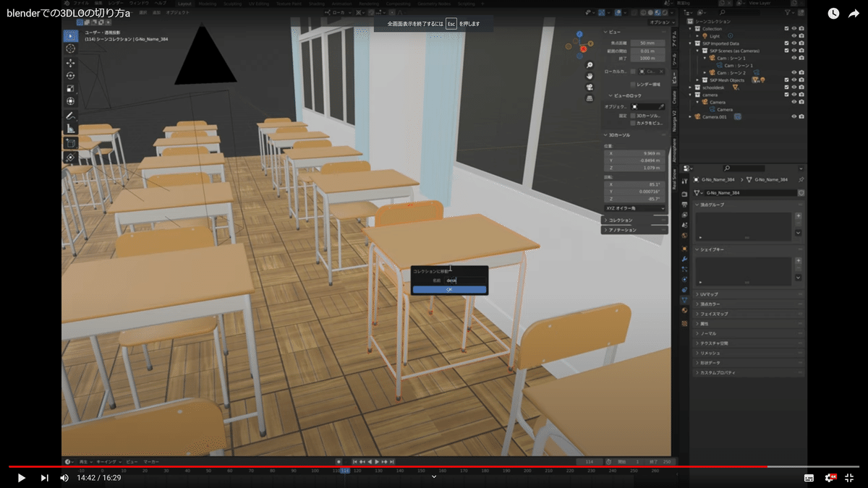Click OK in the move to collection dialog

pos(449,289)
